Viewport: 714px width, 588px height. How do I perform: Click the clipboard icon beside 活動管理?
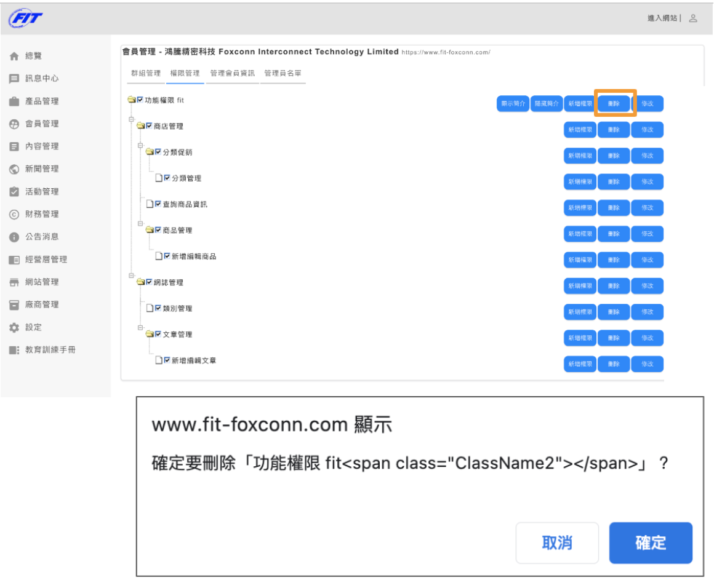click(14, 192)
